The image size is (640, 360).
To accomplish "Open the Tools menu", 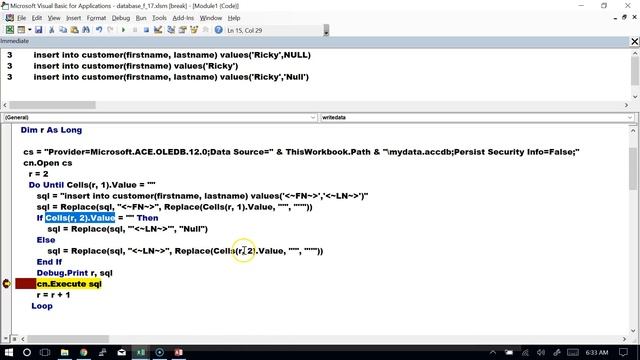I will pos(159,18).
